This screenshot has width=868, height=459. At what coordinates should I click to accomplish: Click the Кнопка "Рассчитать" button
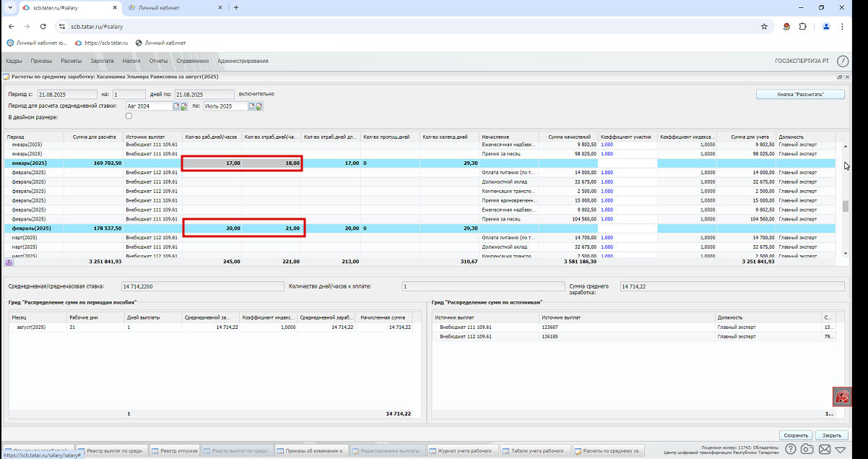800,95
